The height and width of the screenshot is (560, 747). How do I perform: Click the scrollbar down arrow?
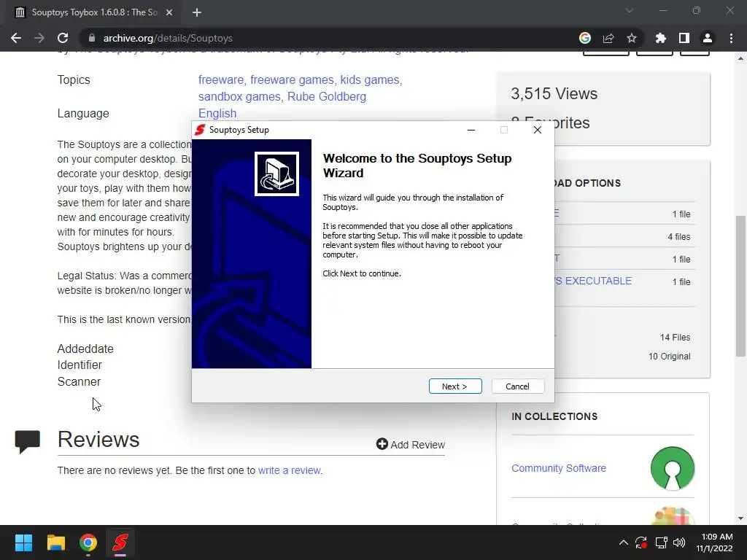(x=740, y=518)
